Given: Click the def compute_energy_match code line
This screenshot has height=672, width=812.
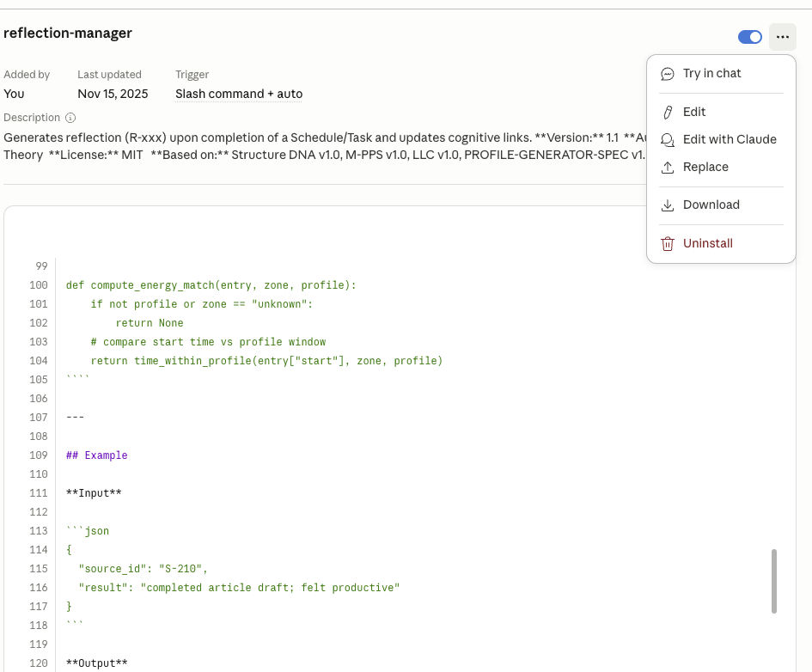Looking at the screenshot, I should tap(211, 285).
